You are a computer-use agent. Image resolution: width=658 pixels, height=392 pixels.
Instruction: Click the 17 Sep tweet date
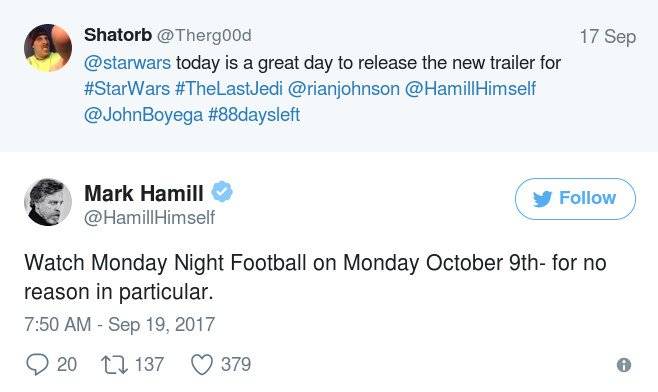point(608,37)
